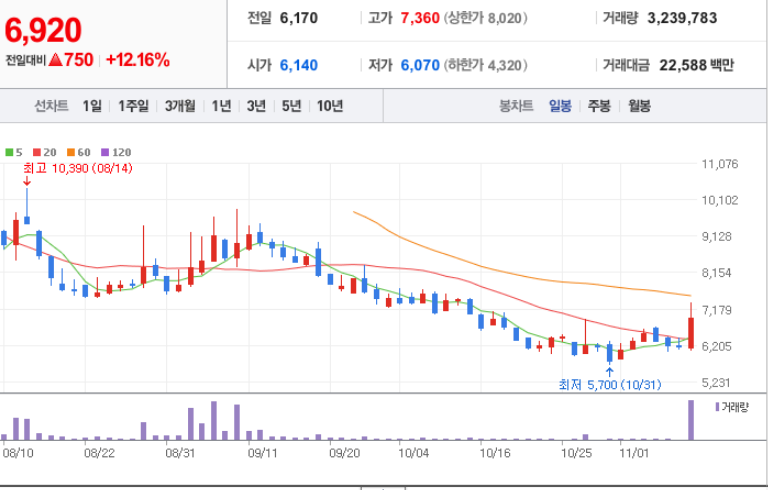Click the 9,128 price axis label
Viewport: 768px width, 490px height.
coord(717,237)
